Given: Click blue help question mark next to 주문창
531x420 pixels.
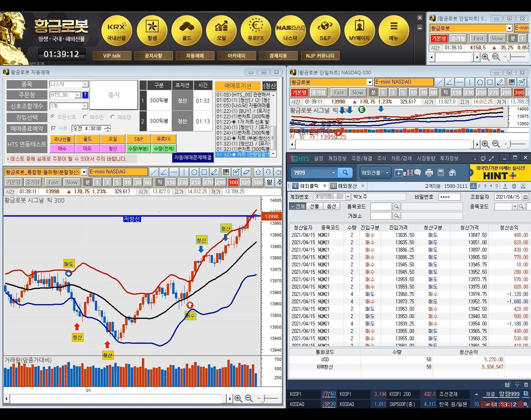Looking at the screenshot, I should [85, 95].
